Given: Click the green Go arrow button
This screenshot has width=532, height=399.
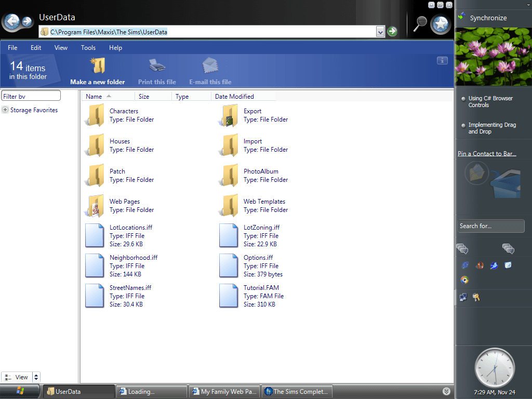Looking at the screenshot, I should pos(392,32).
